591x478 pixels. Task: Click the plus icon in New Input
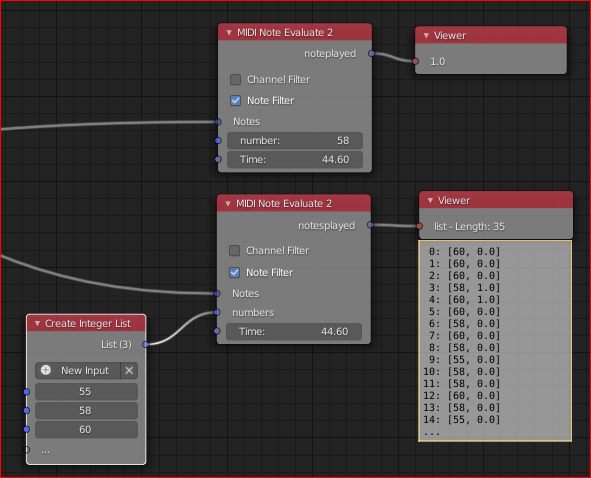tap(46, 370)
